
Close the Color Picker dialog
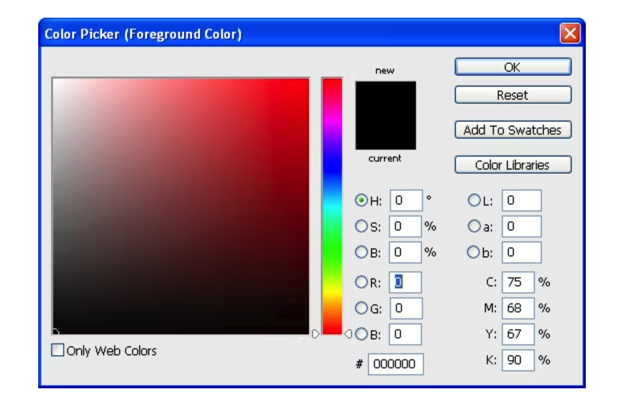pyautogui.click(x=569, y=34)
